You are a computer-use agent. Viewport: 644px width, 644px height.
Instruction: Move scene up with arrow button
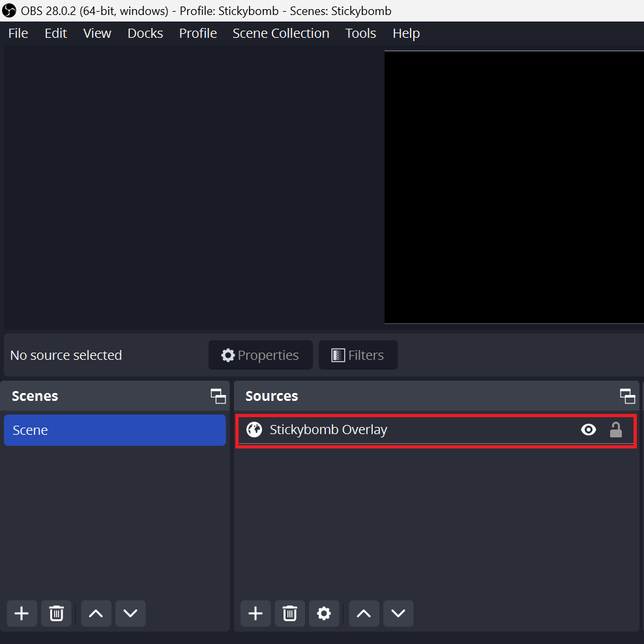tap(96, 613)
